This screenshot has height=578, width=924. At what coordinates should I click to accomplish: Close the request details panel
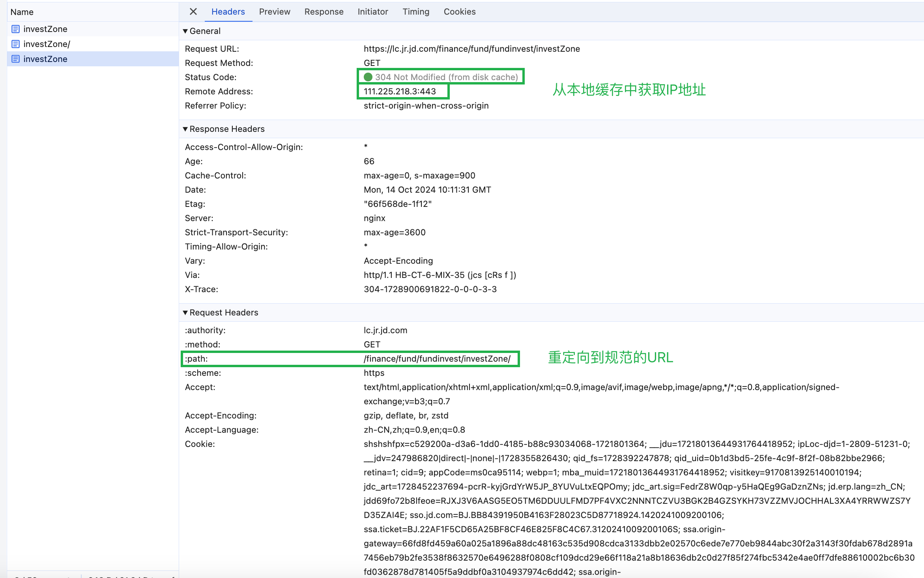pyautogui.click(x=193, y=11)
